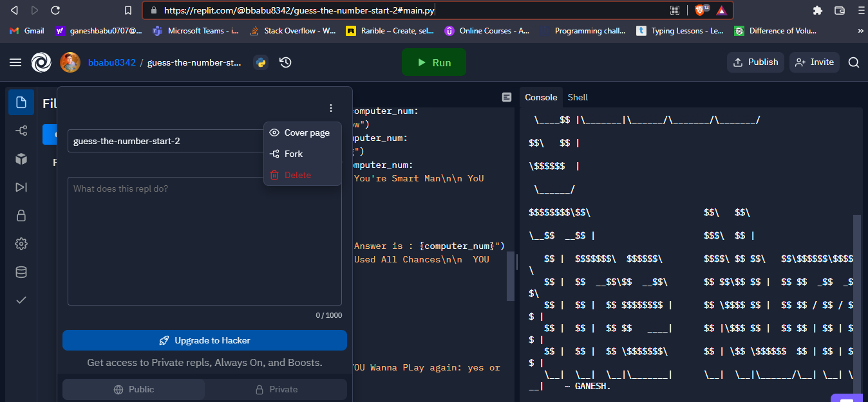868x402 pixels.
Task: Click the history clock icon
Action: (285, 62)
